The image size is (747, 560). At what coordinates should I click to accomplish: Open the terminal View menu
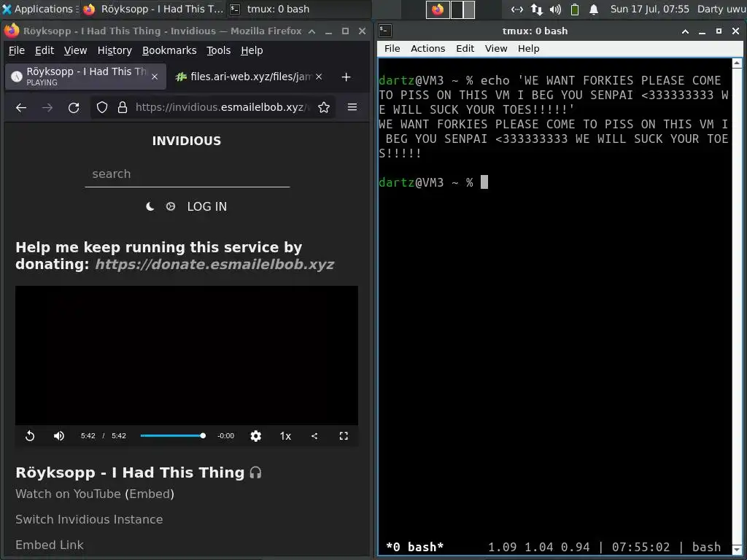[496, 49]
